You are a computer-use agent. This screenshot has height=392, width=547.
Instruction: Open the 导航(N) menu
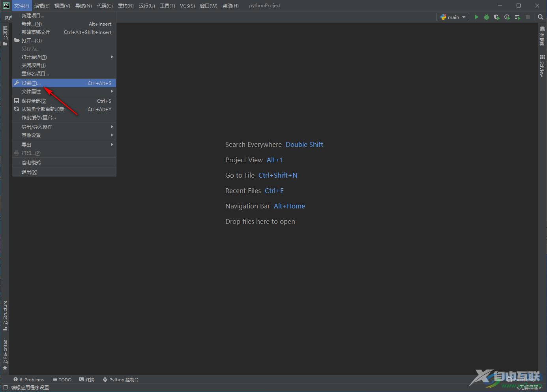pos(83,6)
